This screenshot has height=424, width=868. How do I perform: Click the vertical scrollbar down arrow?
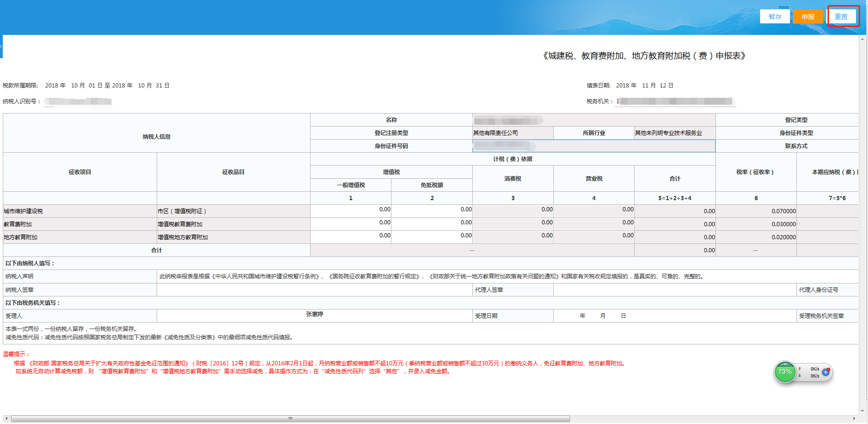(863, 411)
